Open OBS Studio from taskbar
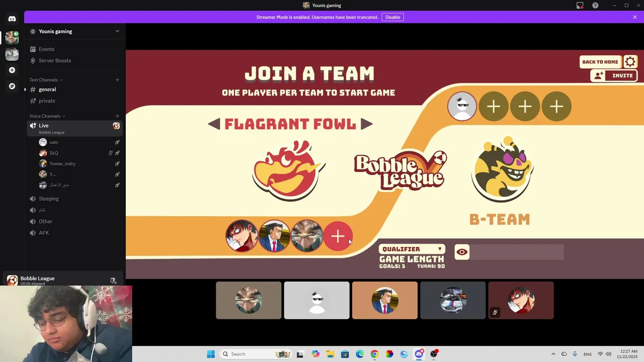 coord(434,354)
